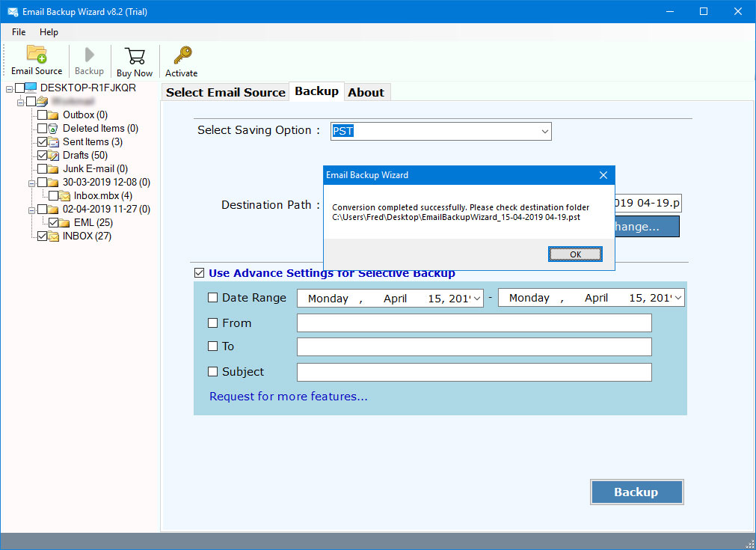The width and height of the screenshot is (756, 550).
Task: Collapse the 30-03-2019 12-08 folder node
Action: 31,184
